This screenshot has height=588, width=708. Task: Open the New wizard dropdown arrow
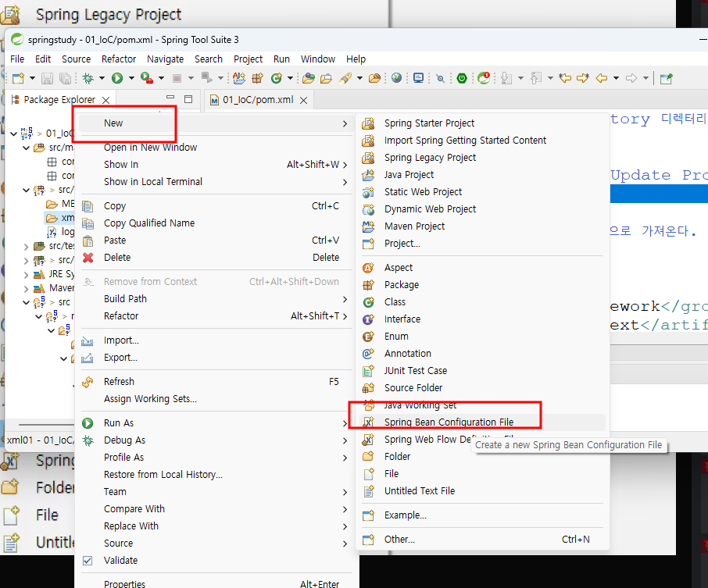click(32, 79)
